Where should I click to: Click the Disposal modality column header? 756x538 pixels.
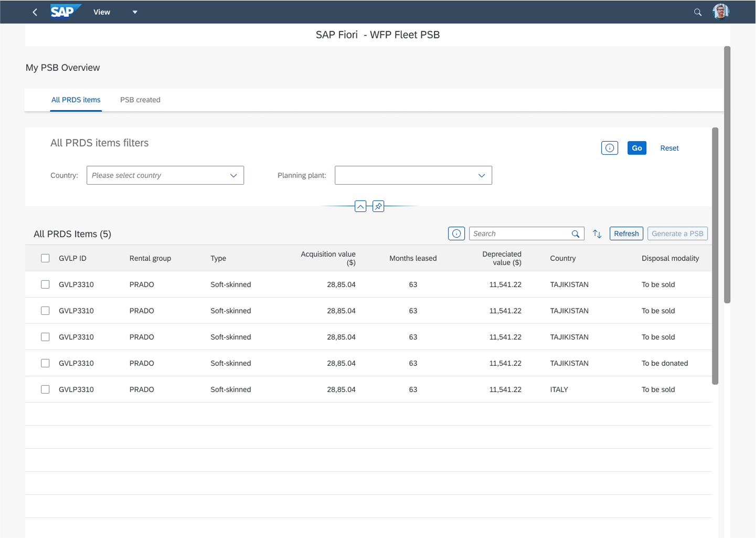click(670, 258)
